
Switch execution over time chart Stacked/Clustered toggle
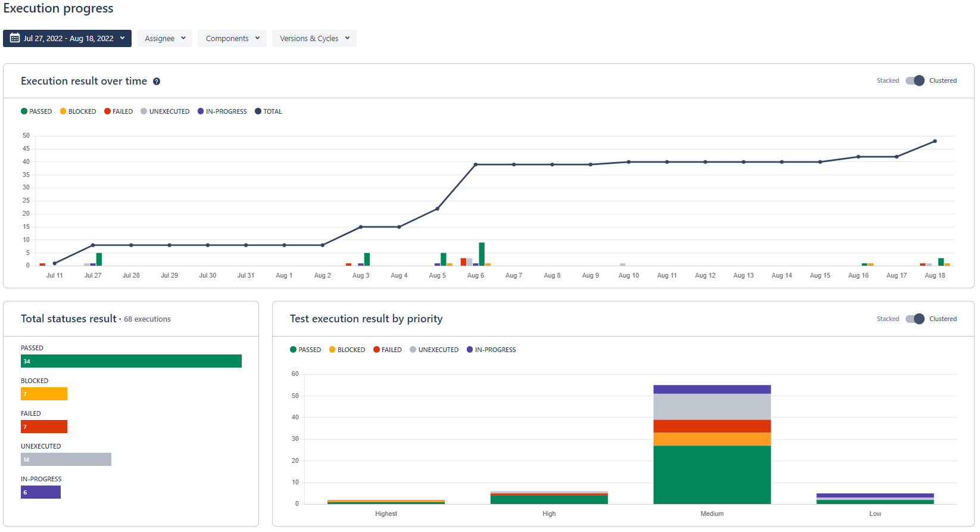point(915,81)
